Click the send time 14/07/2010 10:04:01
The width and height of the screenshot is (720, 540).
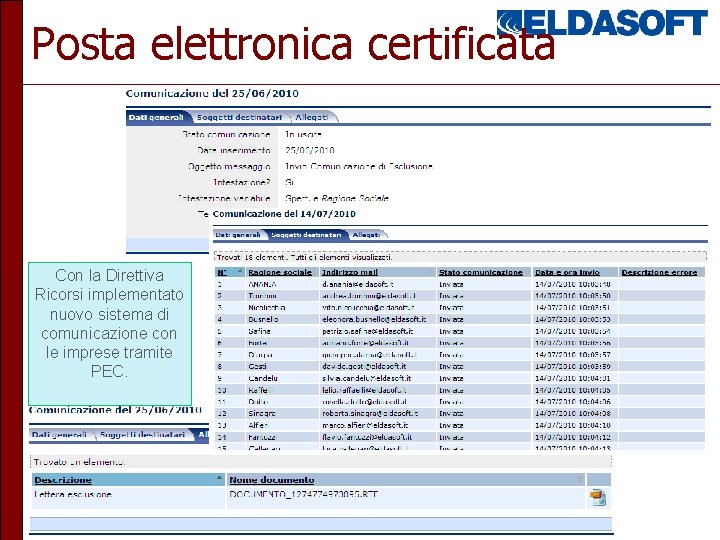coord(573,378)
